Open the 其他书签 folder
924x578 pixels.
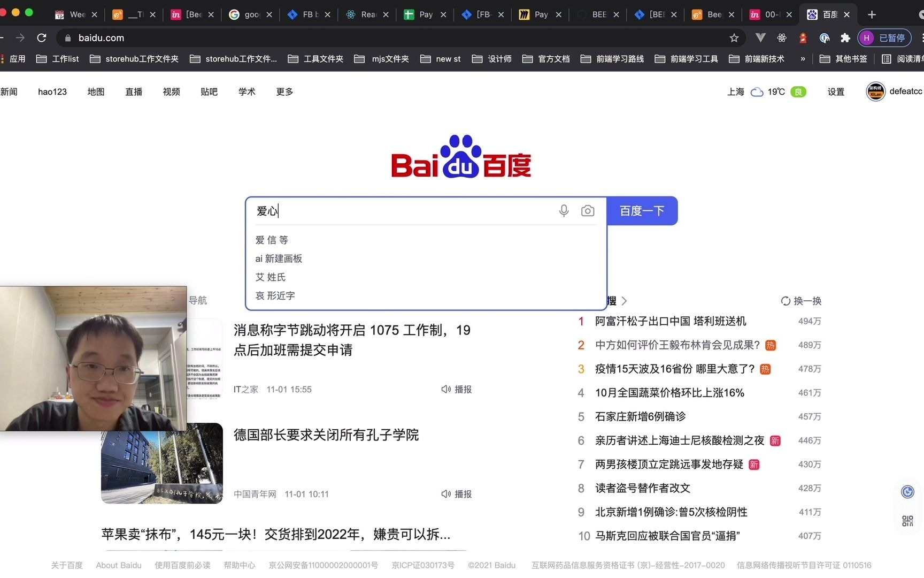(x=843, y=59)
